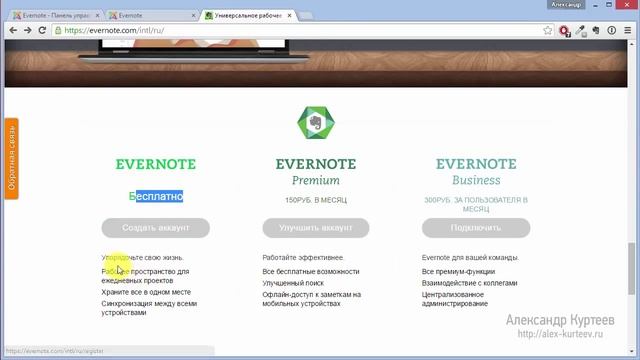Click Evernote для вашей команды text
This screenshot has width=640, height=360.
(470, 258)
